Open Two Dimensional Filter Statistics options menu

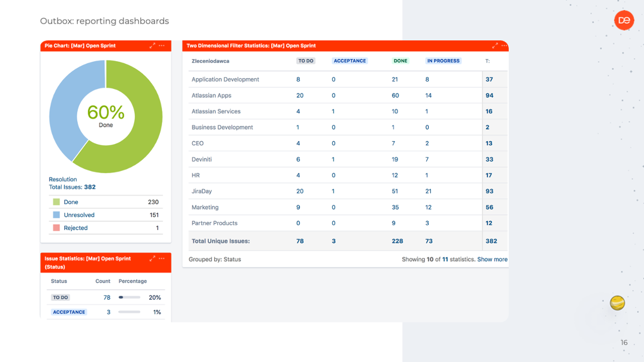click(504, 46)
